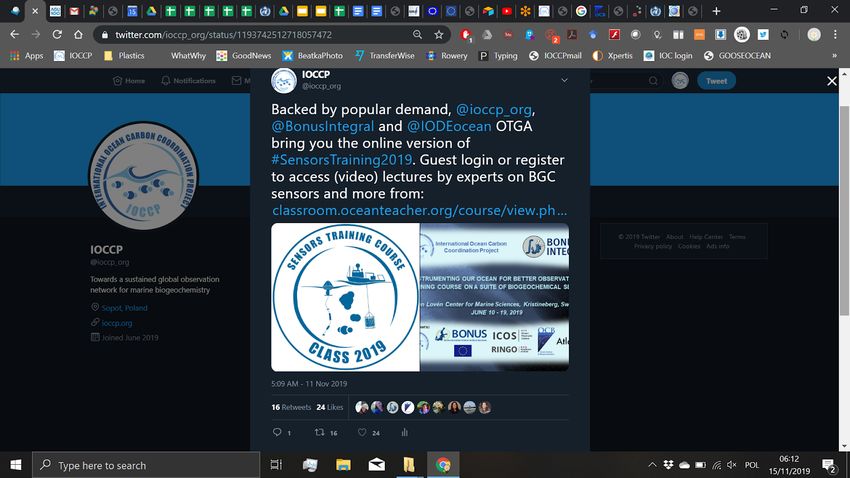Open Rowery bookmark
This screenshot has height=478, width=850.
[x=447, y=55]
